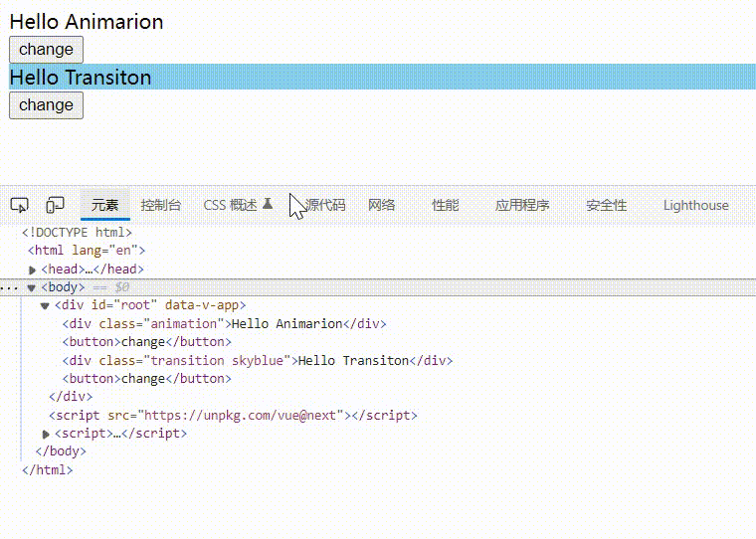Collapse the body element node
This screenshot has width=756, height=539.
tap(32, 287)
